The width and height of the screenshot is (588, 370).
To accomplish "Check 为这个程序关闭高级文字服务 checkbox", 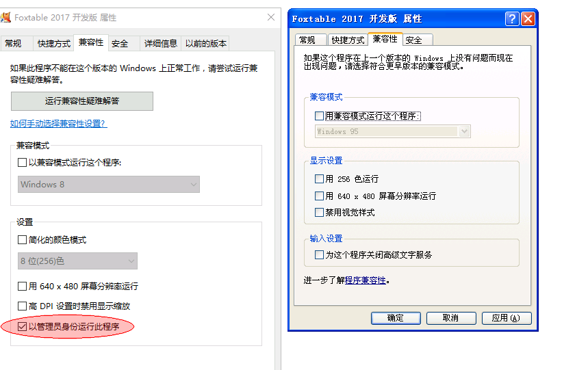I will tap(319, 255).
